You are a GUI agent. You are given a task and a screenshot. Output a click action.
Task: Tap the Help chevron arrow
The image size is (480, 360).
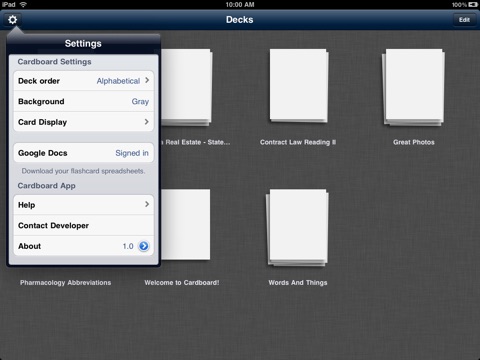(147, 204)
